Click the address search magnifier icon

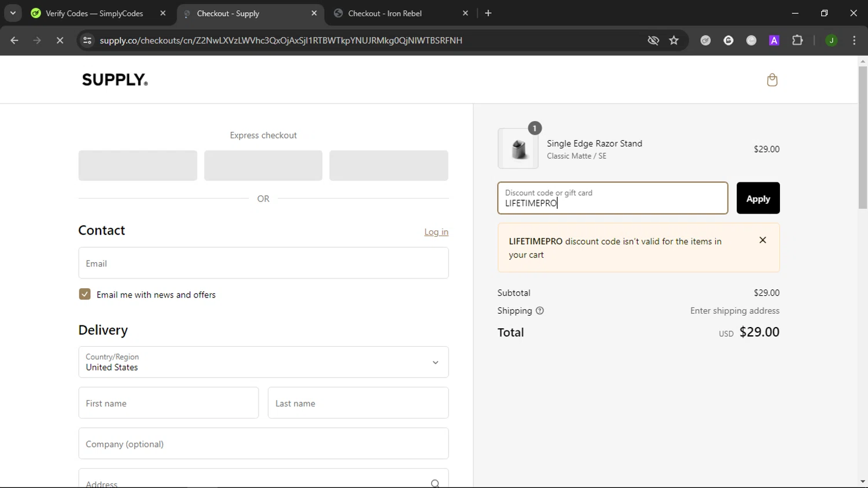point(435,483)
